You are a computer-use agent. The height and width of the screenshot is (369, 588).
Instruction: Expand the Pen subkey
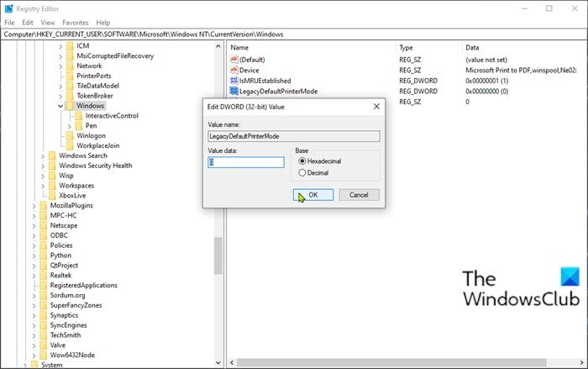pos(70,126)
